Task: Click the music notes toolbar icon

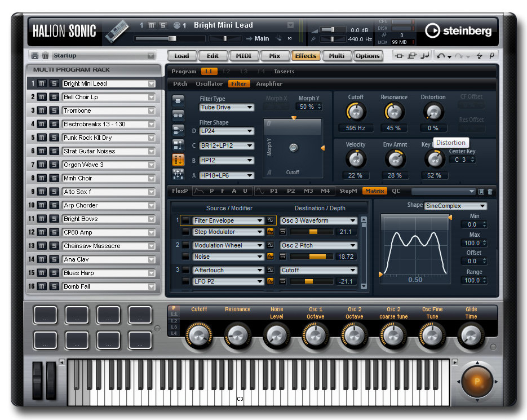Action: 425,55
